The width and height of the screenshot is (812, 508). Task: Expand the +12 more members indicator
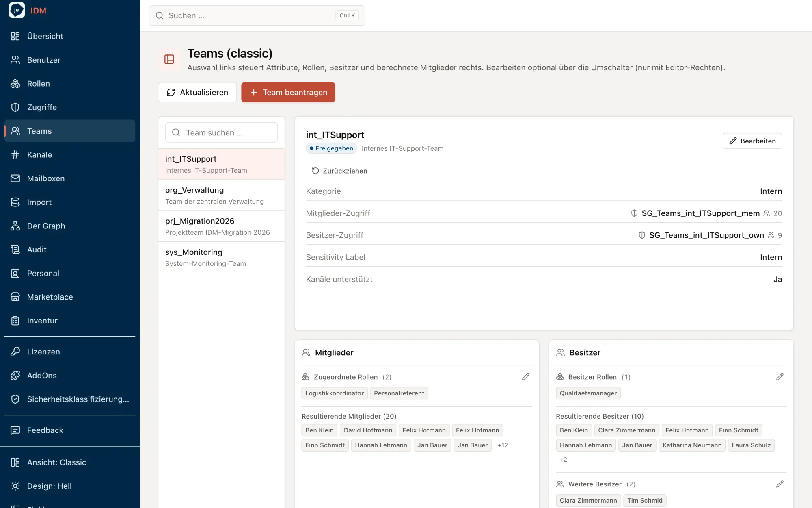[x=503, y=445]
